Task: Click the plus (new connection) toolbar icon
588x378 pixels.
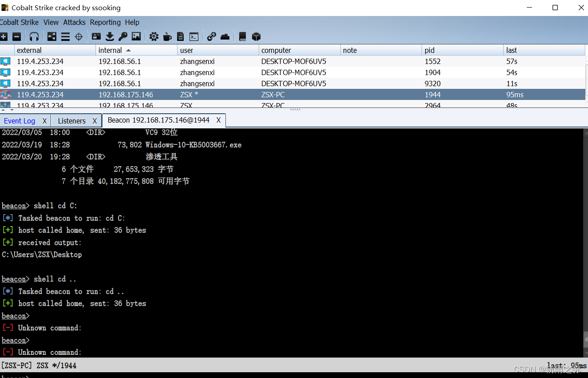Action: pyautogui.click(x=4, y=36)
